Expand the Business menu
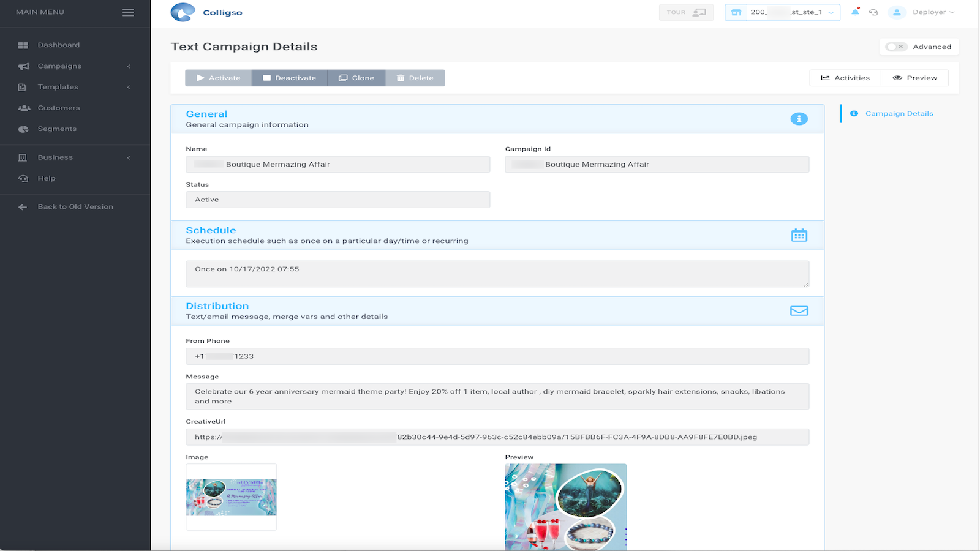 (x=75, y=157)
